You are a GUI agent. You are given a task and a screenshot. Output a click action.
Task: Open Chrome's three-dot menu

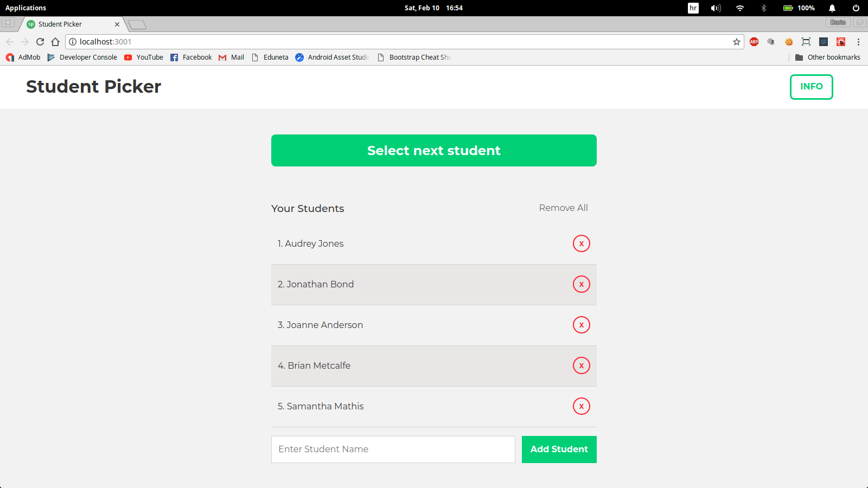click(859, 42)
